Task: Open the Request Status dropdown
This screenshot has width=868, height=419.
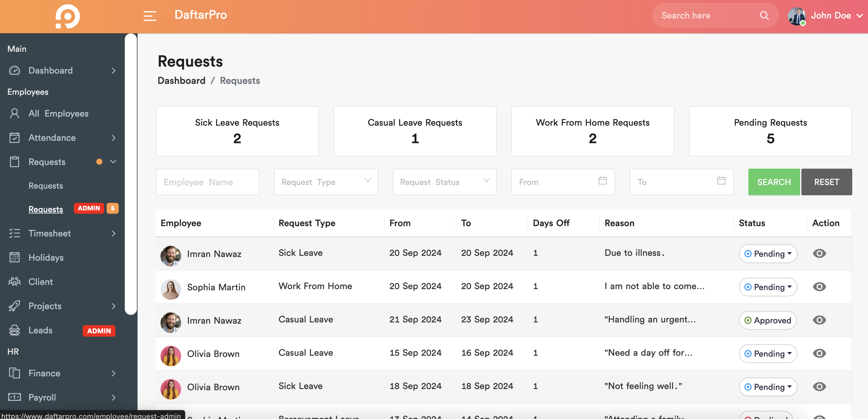Action: click(x=444, y=182)
